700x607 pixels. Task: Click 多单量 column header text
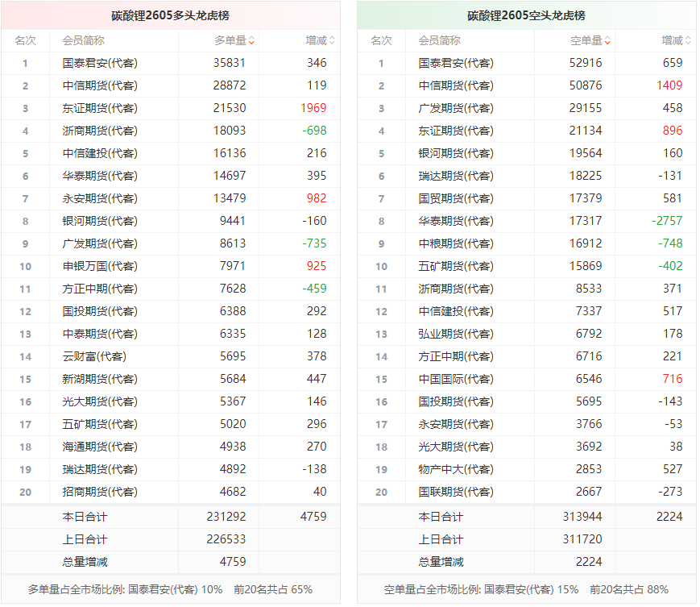[231, 40]
